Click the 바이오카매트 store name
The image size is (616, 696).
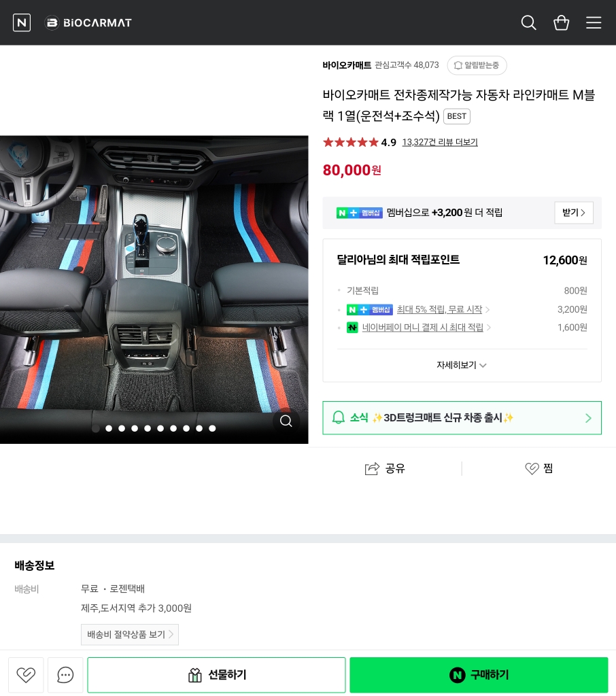point(347,65)
